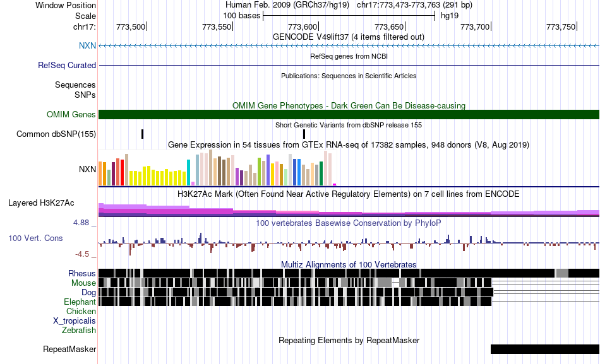Click the Rhesus alignment track bar

(349, 273)
